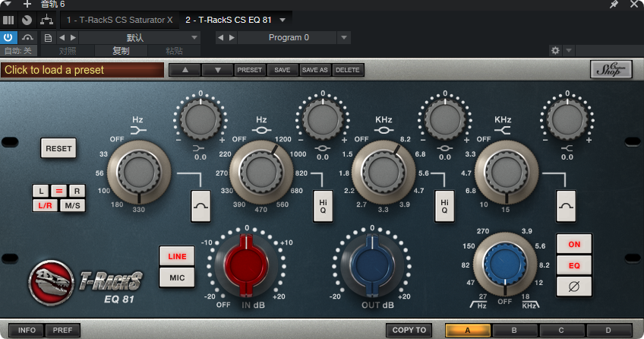
Task: Click the preset name field to load a preset
Action: (82, 70)
